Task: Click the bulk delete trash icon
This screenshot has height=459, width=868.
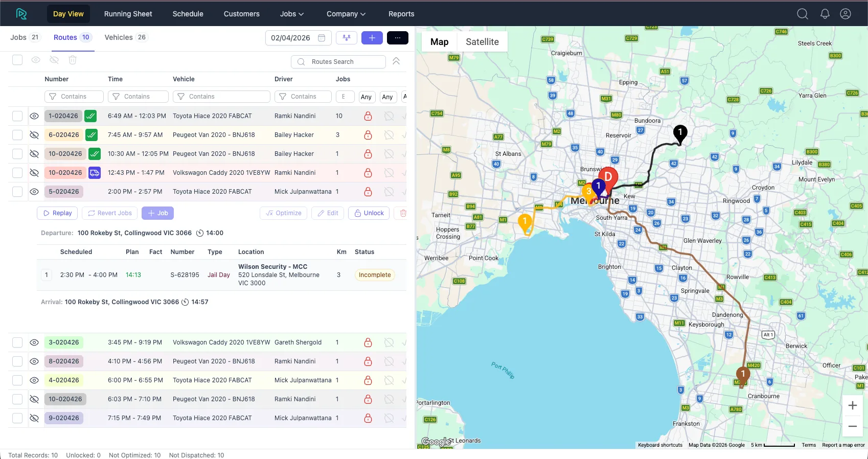Action: pyautogui.click(x=73, y=60)
